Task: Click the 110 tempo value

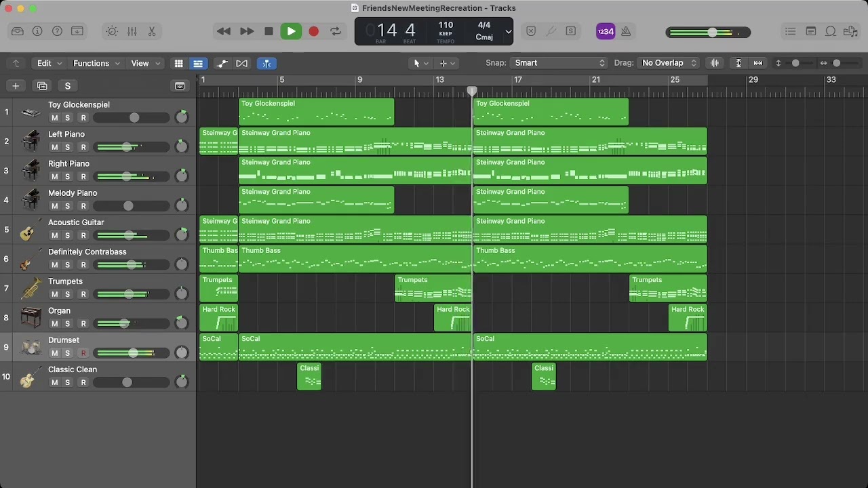Action: click(x=446, y=25)
